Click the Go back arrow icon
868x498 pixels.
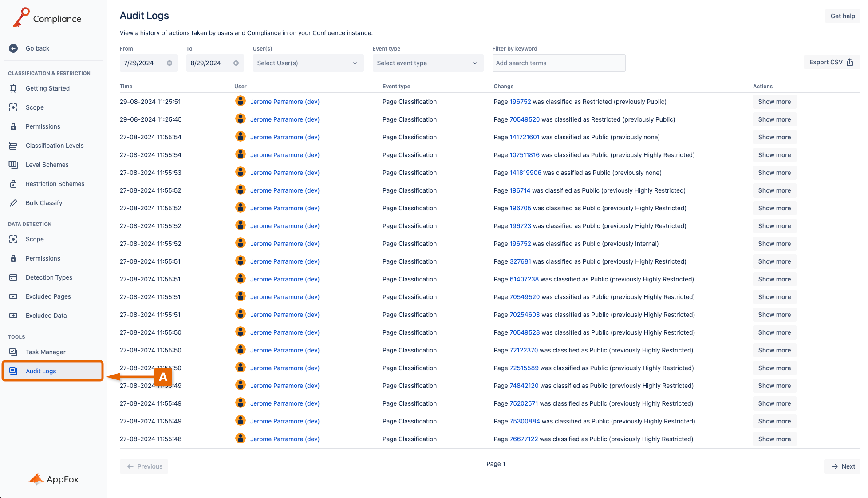point(13,48)
